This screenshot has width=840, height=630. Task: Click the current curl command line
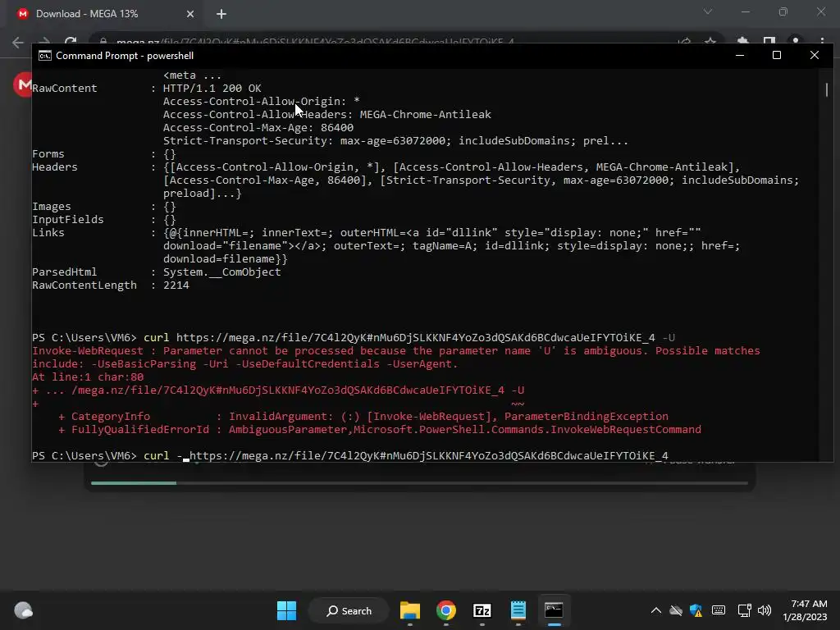coord(349,456)
